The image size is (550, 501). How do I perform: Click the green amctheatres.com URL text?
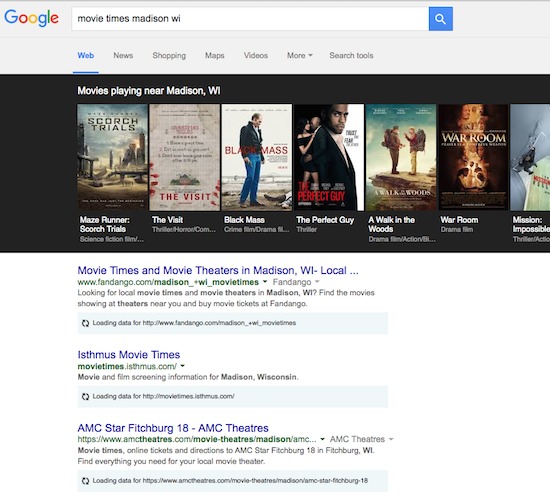point(197,439)
